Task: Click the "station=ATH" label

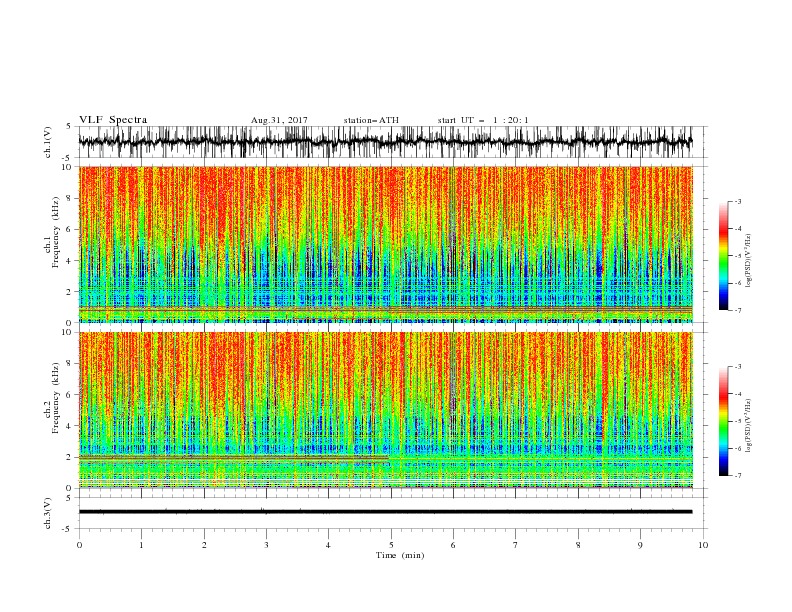Action: [371, 120]
